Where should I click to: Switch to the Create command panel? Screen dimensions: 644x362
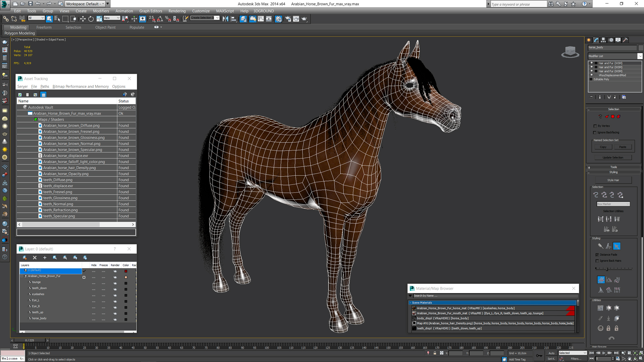(589, 40)
